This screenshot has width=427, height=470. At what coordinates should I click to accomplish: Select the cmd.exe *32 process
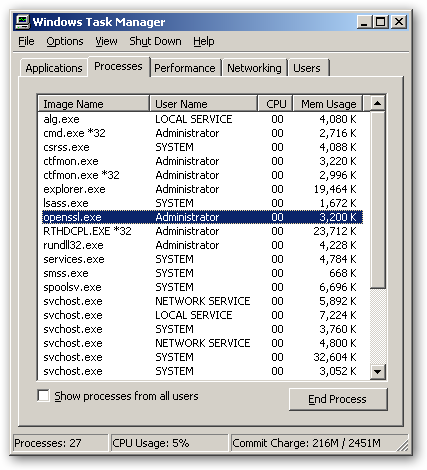click(x=202, y=133)
